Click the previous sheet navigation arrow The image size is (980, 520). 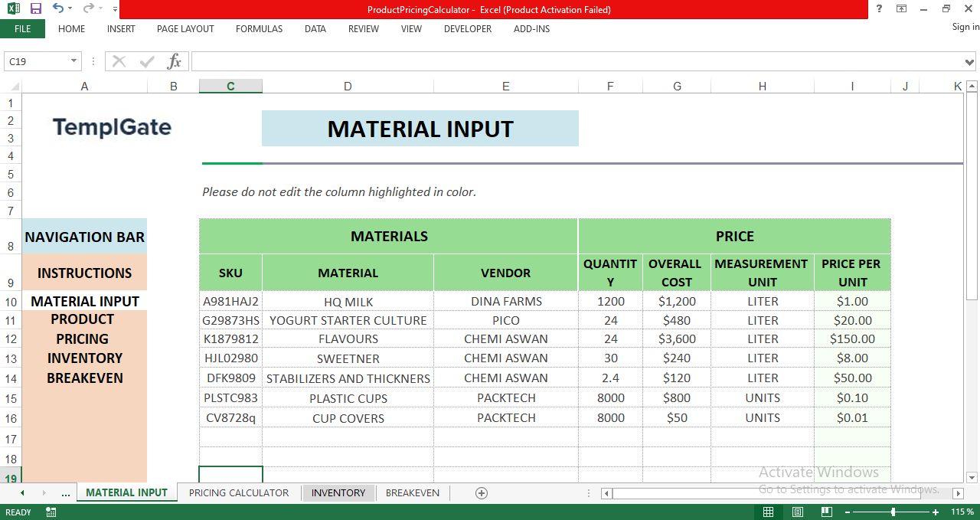pyautogui.click(x=21, y=493)
